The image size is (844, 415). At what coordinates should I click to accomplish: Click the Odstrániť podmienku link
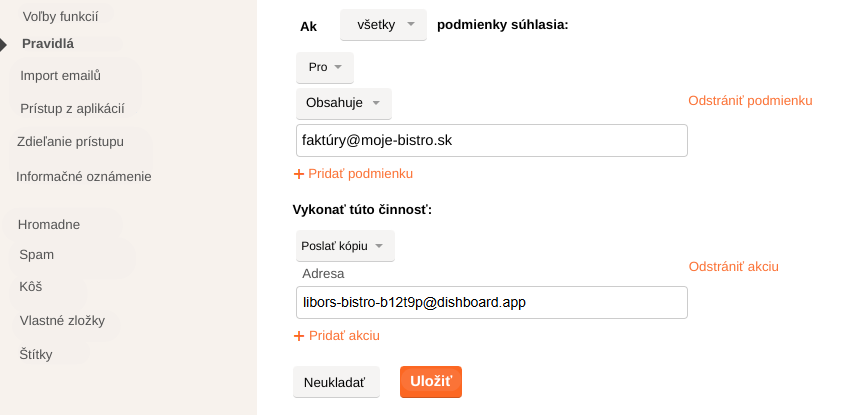coord(750,101)
